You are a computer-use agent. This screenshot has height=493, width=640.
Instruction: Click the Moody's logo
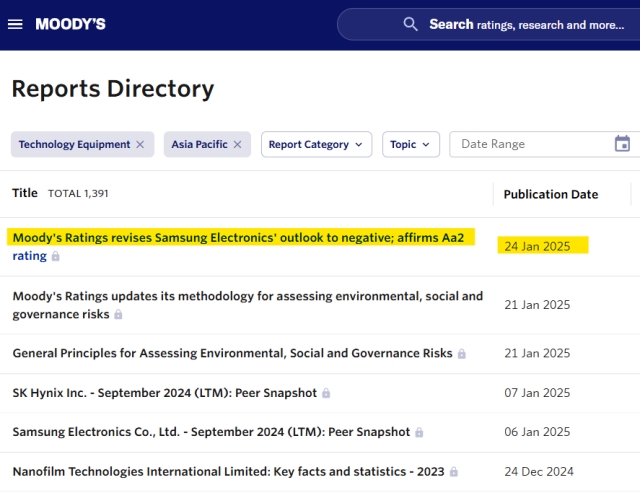(x=70, y=24)
